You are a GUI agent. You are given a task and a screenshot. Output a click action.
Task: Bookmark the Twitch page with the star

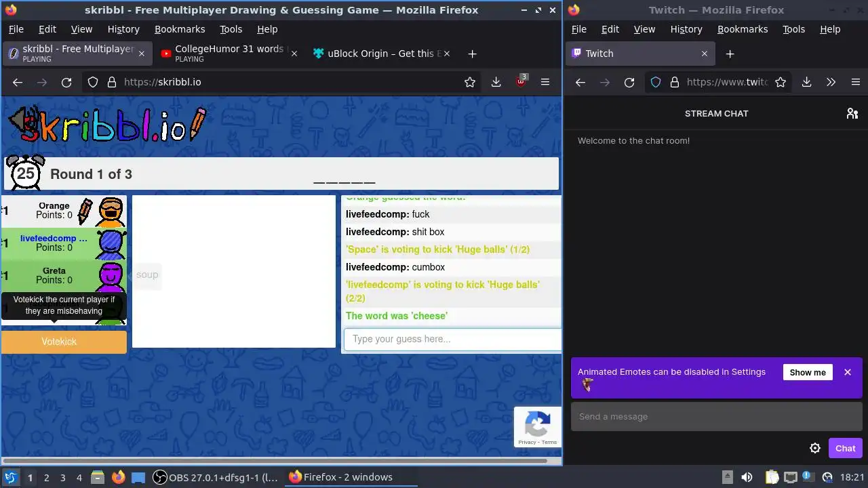coord(781,82)
